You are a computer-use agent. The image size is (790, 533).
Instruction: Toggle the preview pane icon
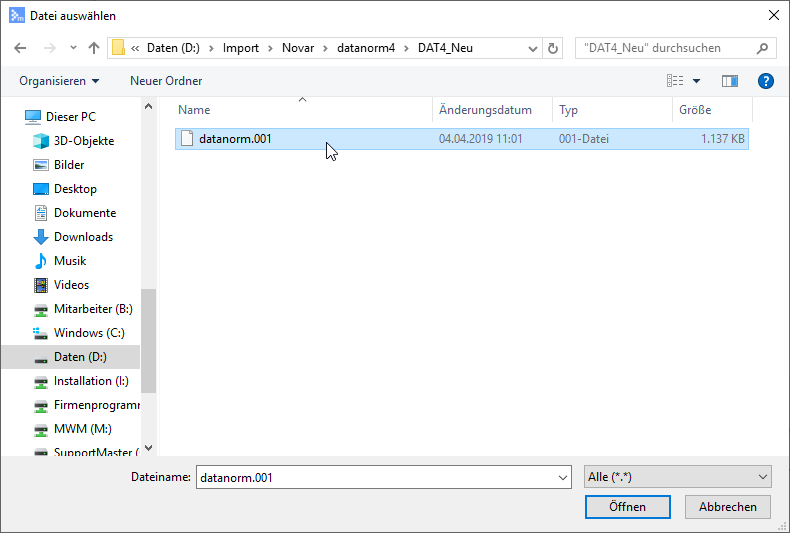(x=730, y=81)
